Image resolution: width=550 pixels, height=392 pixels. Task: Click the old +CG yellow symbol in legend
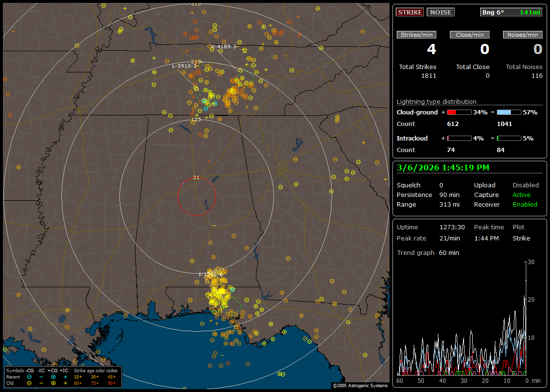point(53,383)
